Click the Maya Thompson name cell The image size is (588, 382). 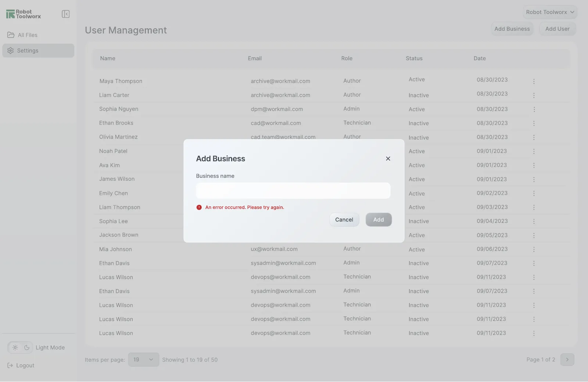121,81
